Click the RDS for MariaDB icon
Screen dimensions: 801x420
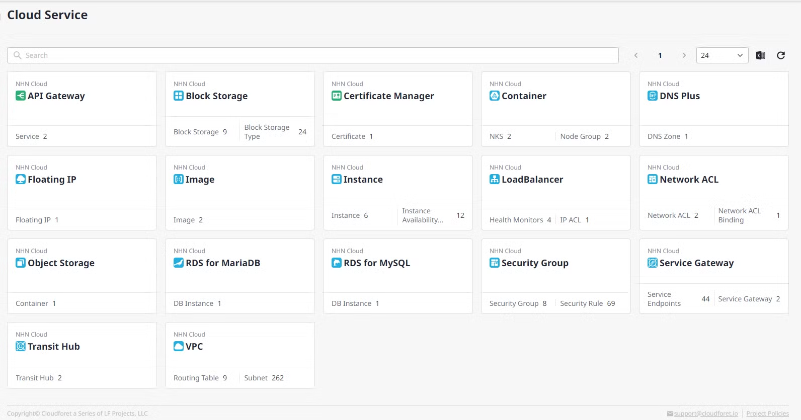[178, 263]
